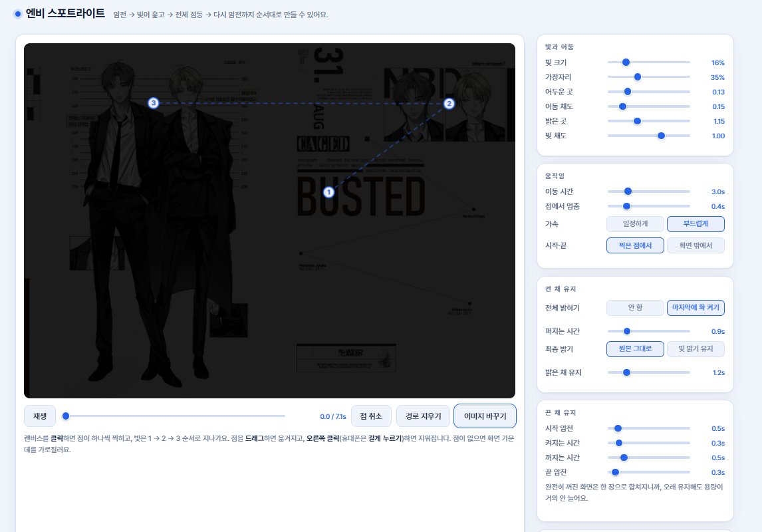This screenshot has width=762, height=532.
Task: Click the 켠 채 유지 section heading
Action: (561, 289)
